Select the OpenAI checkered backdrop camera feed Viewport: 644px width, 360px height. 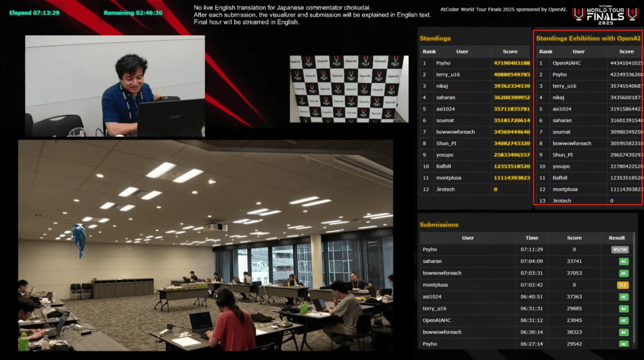[x=349, y=89]
